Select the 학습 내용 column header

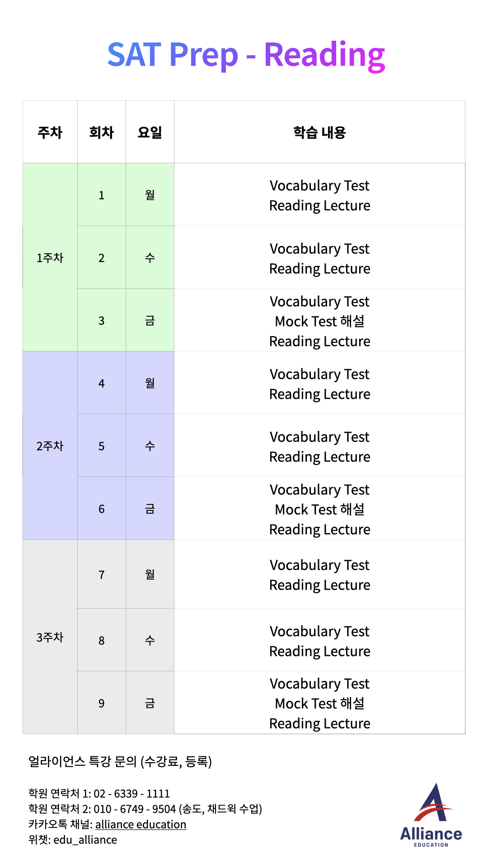[319, 132]
